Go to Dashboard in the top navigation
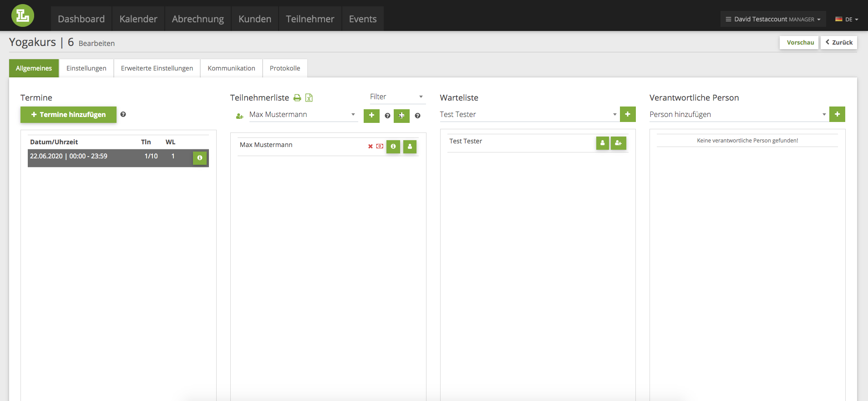The height and width of the screenshot is (401, 868). (81, 19)
